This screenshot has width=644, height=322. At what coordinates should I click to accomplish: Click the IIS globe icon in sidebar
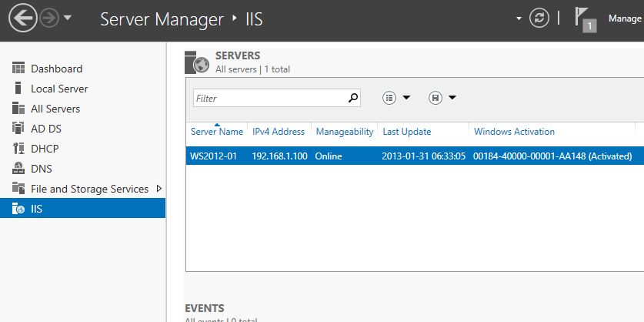[18, 209]
